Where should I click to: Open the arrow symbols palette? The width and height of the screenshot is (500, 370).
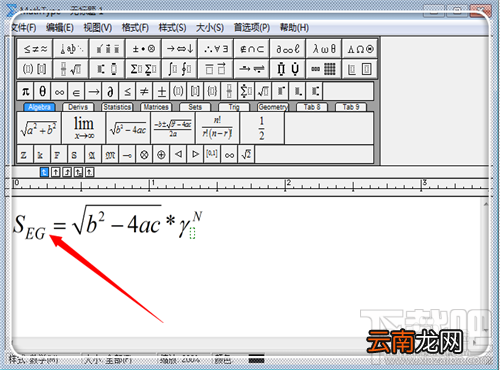(x=180, y=49)
